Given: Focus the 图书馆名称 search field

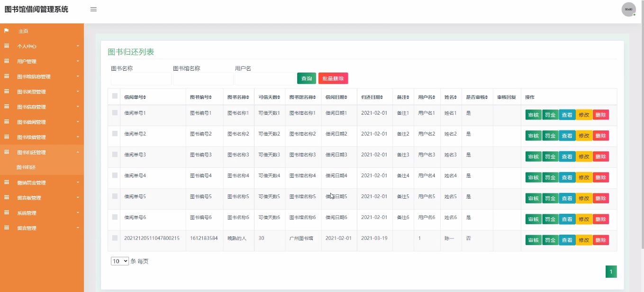Looking at the screenshot, I should point(203,79).
